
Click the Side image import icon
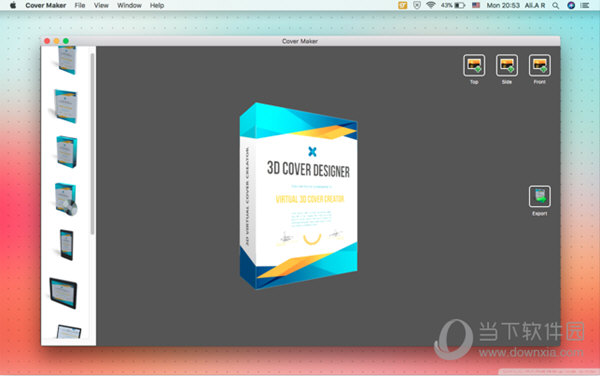click(x=507, y=65)
